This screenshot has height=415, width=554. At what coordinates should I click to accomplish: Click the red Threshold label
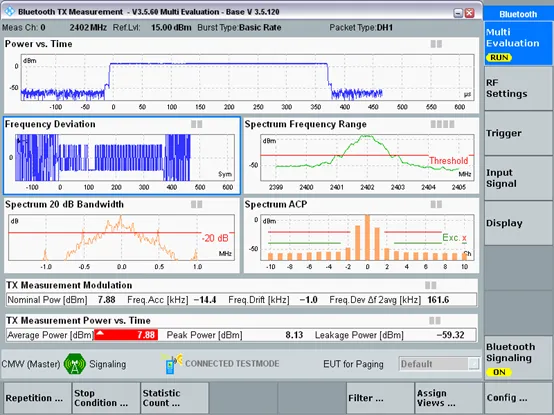tap(448, 161)
